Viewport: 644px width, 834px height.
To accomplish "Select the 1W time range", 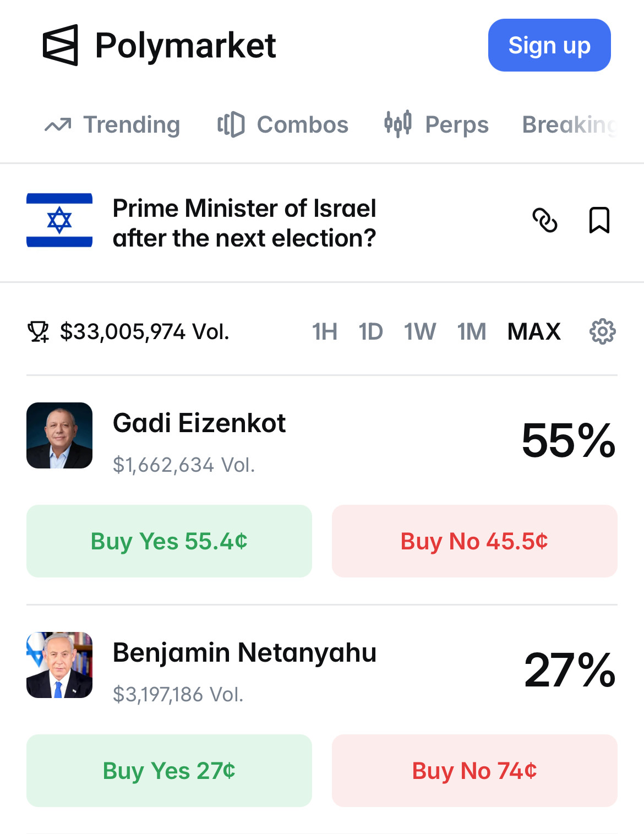I will pyautogui.click(x=420, y=331).
